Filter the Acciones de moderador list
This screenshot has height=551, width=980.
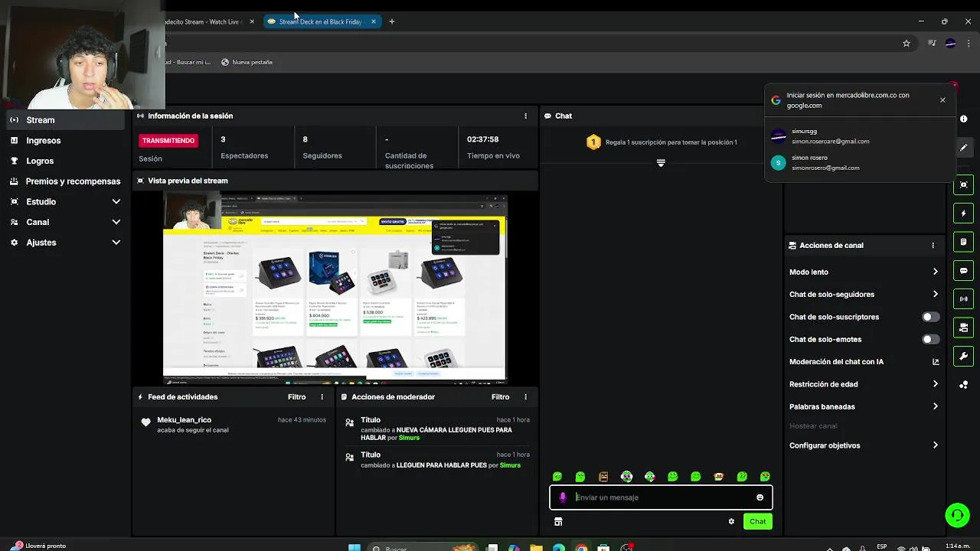pos(500,397)
